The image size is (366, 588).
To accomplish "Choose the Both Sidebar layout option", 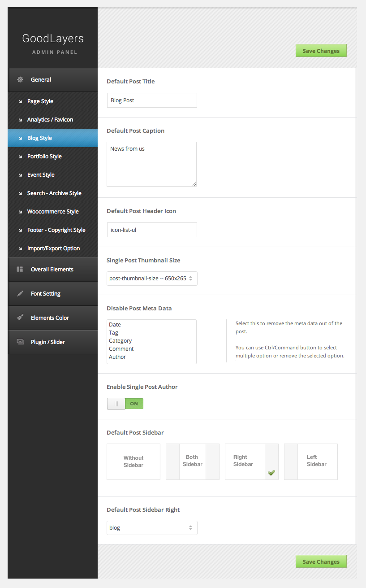I will coord(193,462).
